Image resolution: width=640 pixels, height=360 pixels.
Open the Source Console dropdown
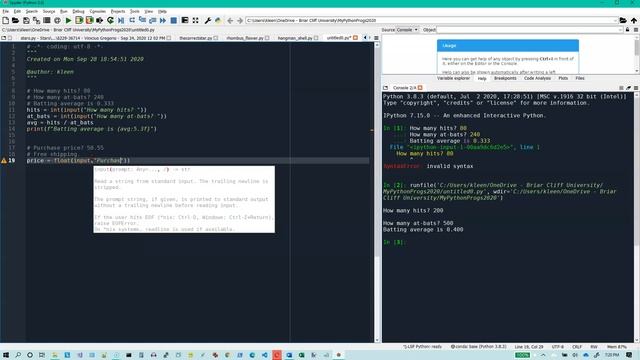(x=407, y=30)
